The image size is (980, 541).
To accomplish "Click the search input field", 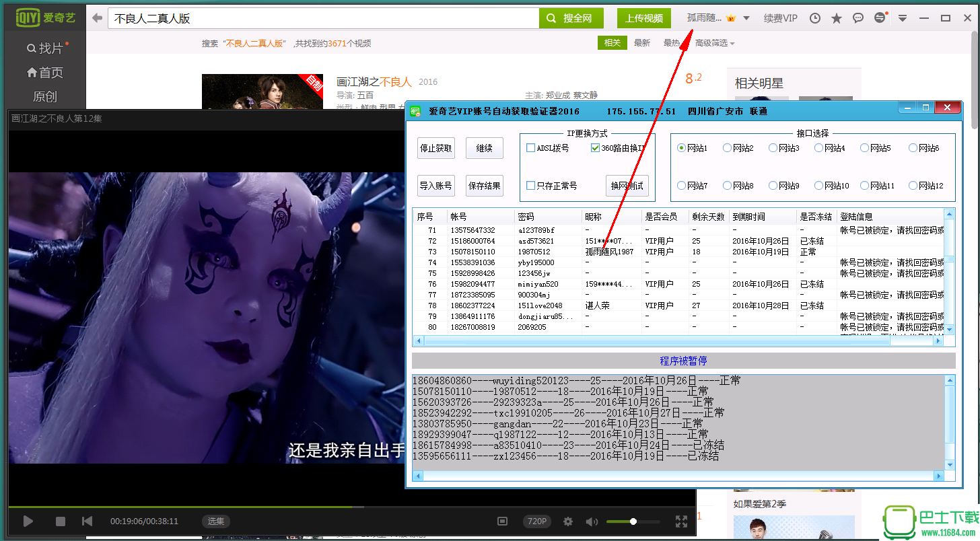I will [x=323, y=18].
